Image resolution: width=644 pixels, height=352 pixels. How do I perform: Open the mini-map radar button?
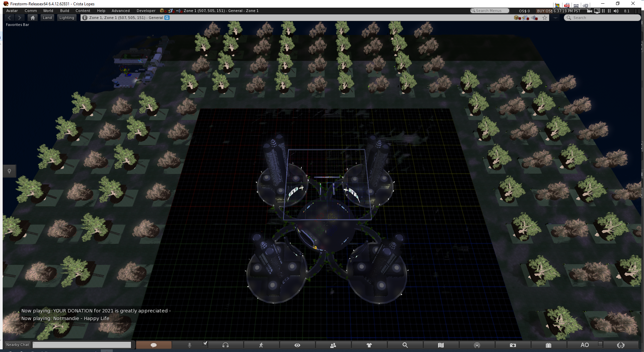(x=477, y=345)
